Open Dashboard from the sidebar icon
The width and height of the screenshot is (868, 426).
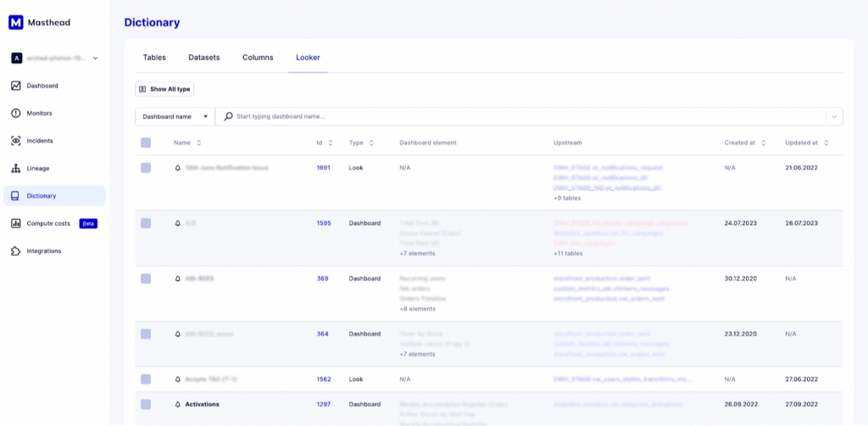[16, 86]
